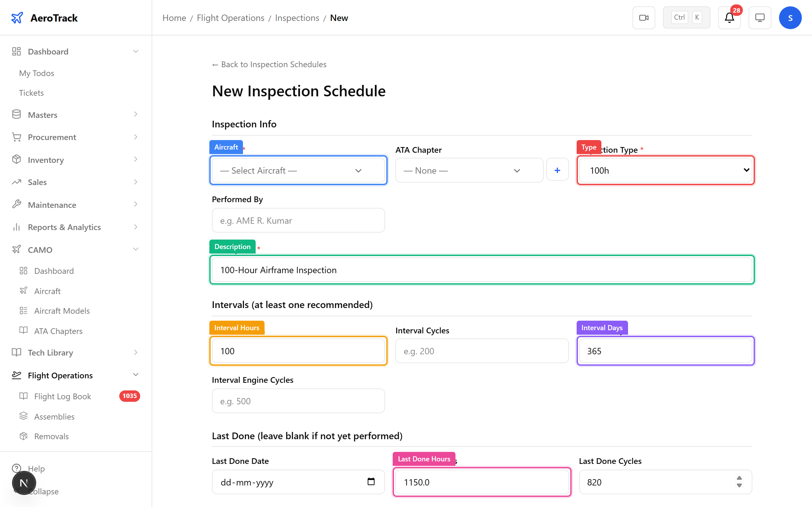Open the CAMO section icon in sidebar

coord(16,249)
